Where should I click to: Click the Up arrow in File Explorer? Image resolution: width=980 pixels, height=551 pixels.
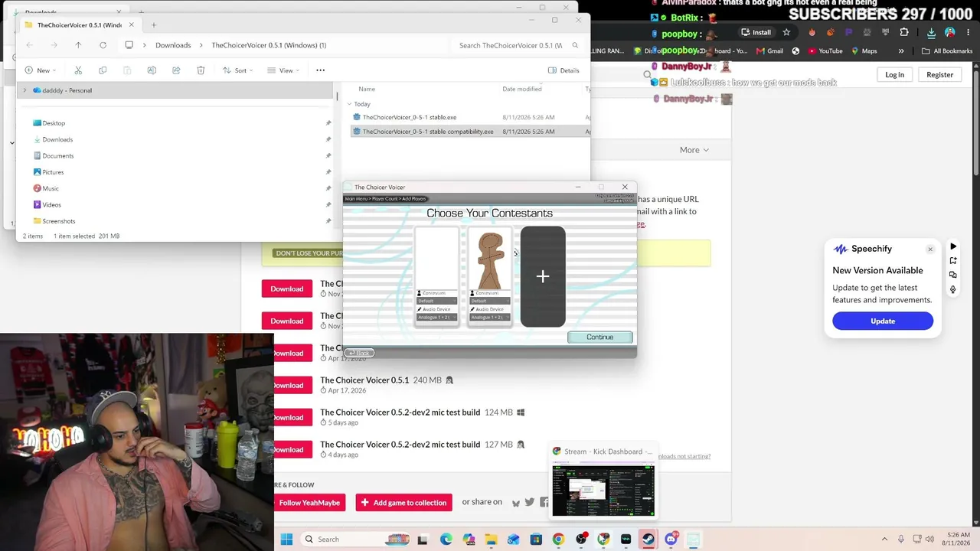pyautogui.click(x=78, y=45)
